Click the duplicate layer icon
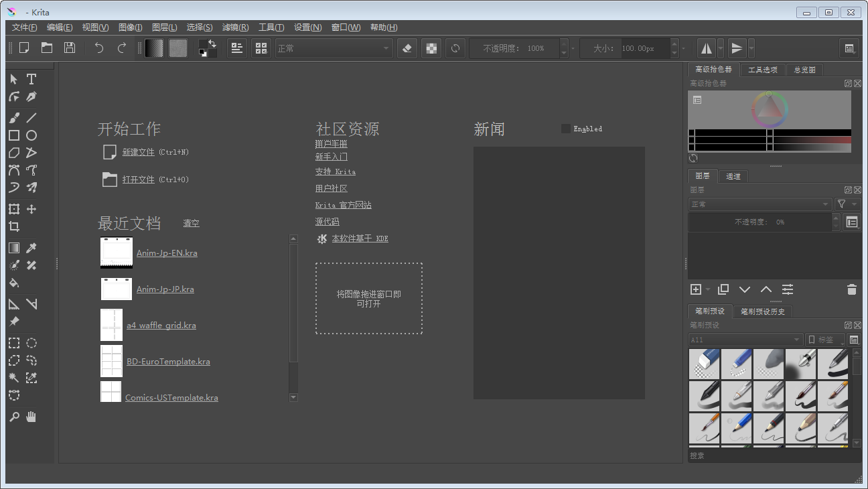 pos(723,289)
